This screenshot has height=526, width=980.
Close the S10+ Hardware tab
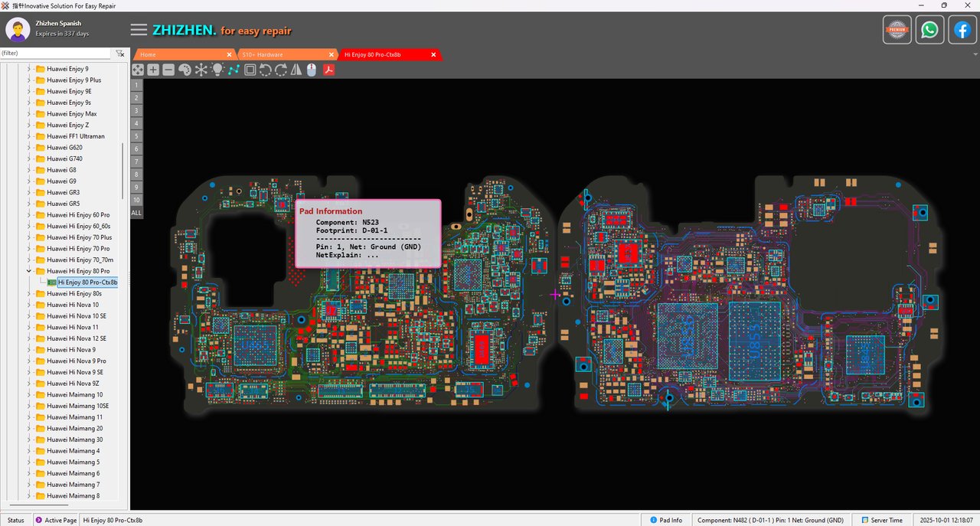331,54
